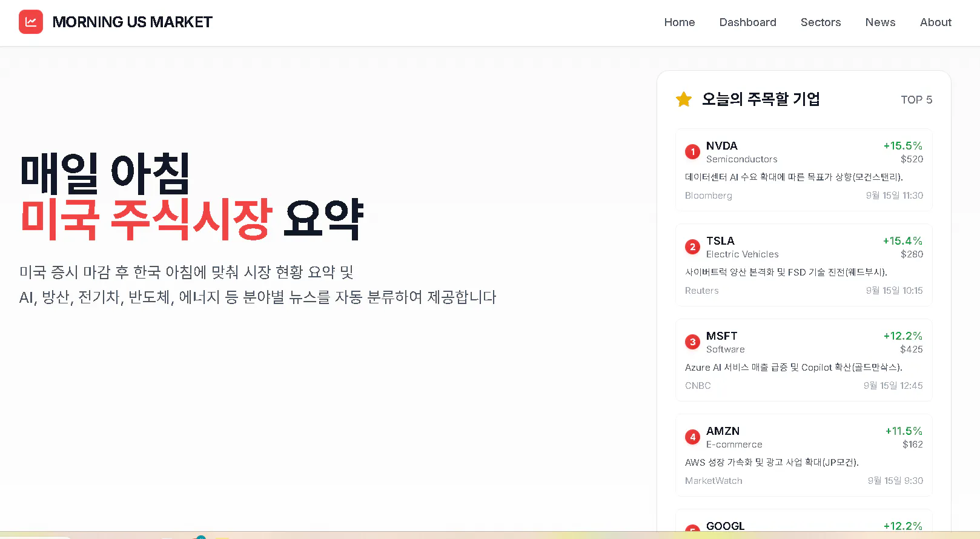Click the Software sector label
Screen dimensions: 980x539
[726, 349]
